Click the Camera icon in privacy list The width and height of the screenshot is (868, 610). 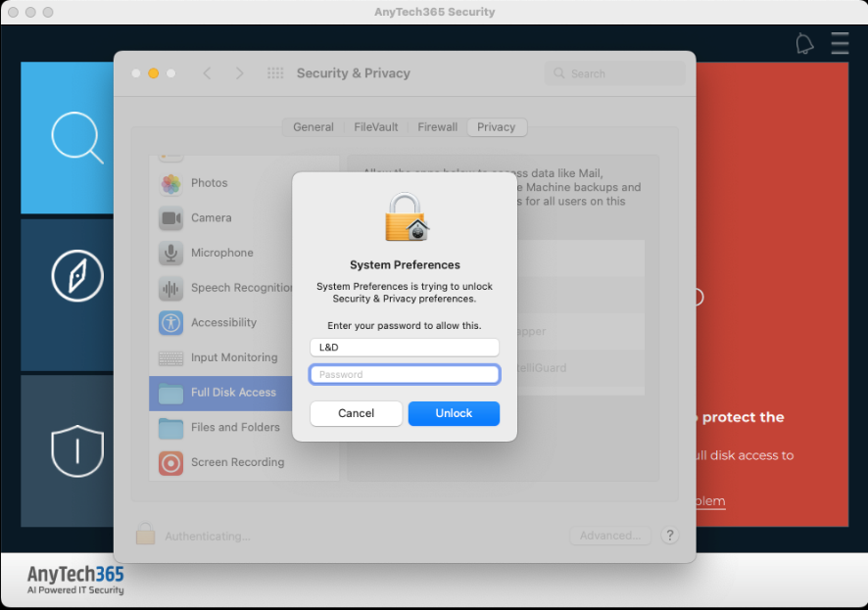coord(171,218)
